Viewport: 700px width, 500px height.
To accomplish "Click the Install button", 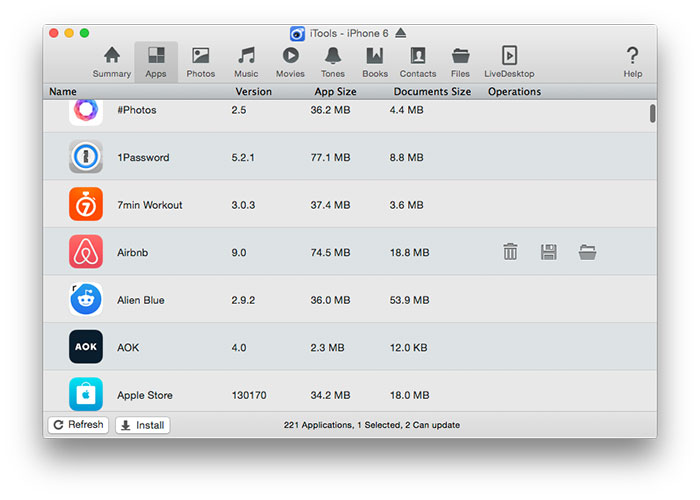I will [143, 425].
